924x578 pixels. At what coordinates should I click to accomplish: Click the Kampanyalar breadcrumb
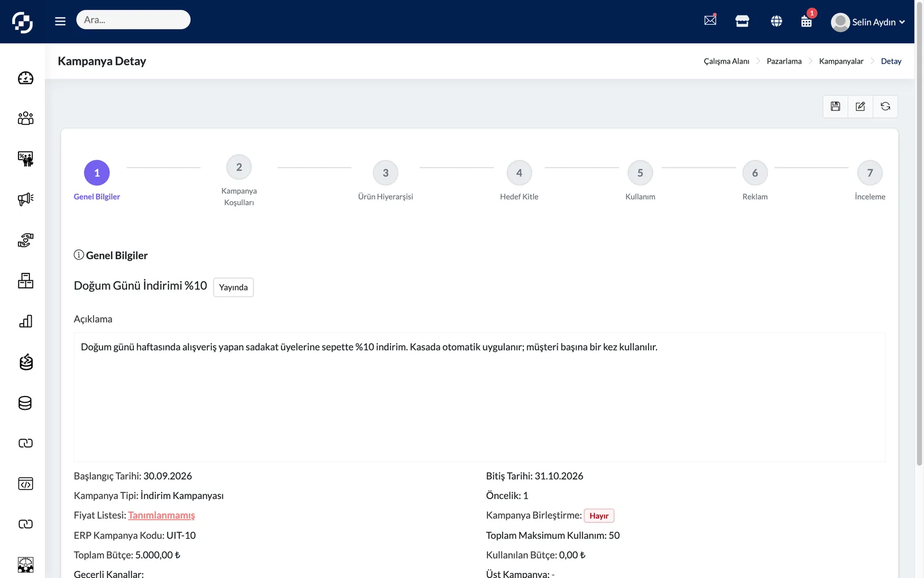[841, 61]
